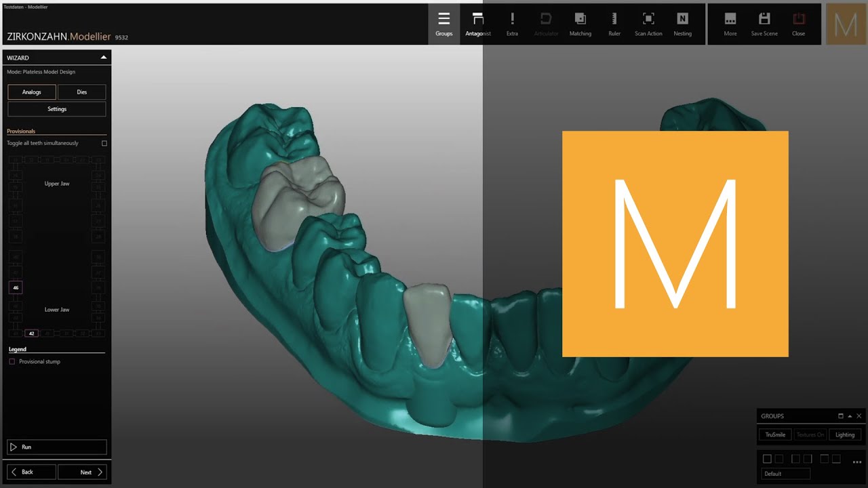868x488 pixels.
Task: Open the Lighting options
Action: click(845, 434)
